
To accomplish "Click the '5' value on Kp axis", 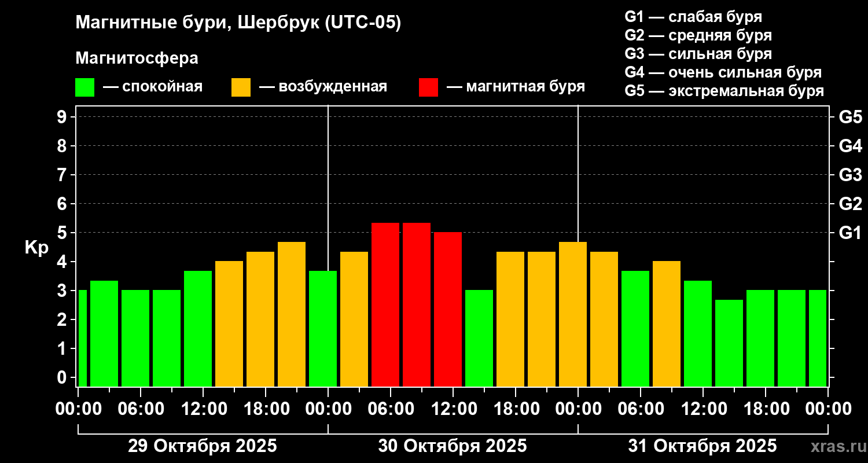I will pyautogui.click(x=63, y=233).
